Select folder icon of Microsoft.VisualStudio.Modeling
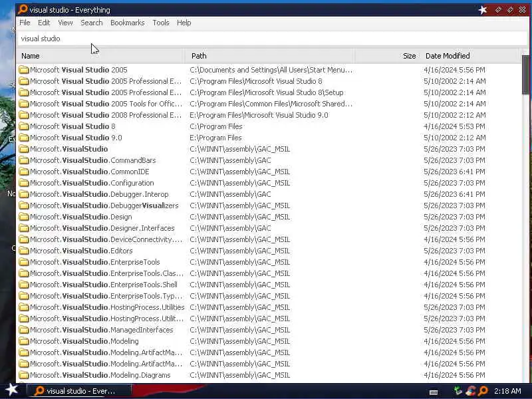 pos(24,341)
